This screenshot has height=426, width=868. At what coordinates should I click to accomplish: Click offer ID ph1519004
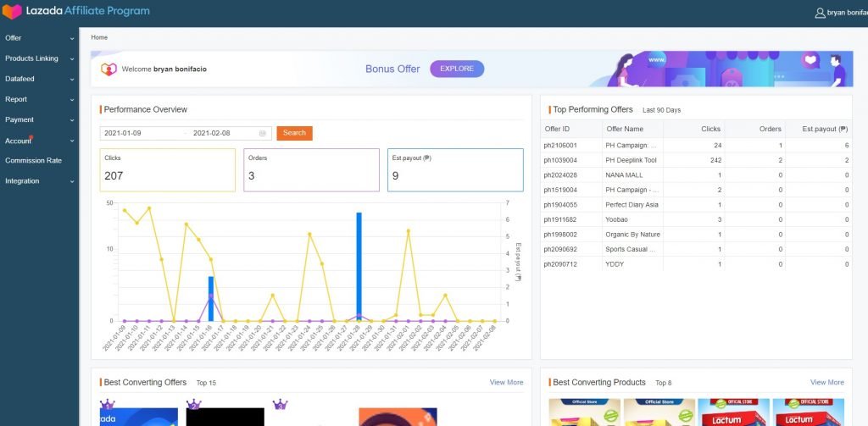[x=560, y=191]
